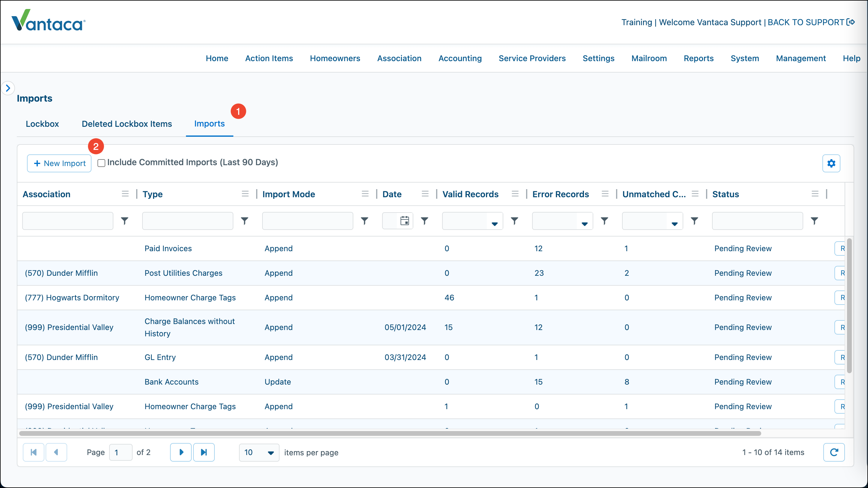Go to last page of grid
This screenshot has height=488, width=868.
click(204, 452)
